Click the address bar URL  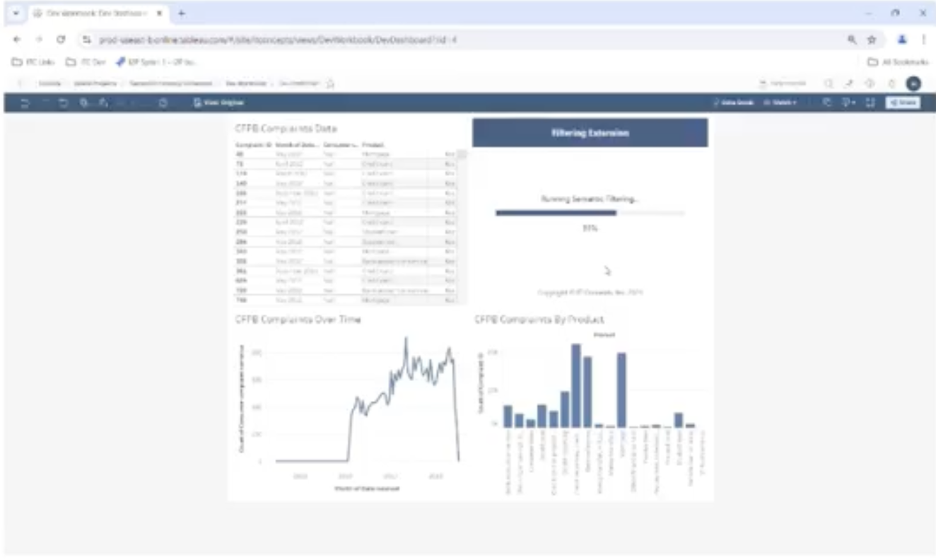277,40
